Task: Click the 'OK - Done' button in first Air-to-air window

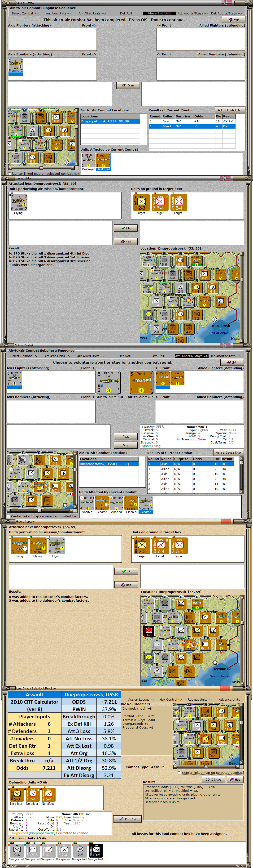Action: pos(128,85)
